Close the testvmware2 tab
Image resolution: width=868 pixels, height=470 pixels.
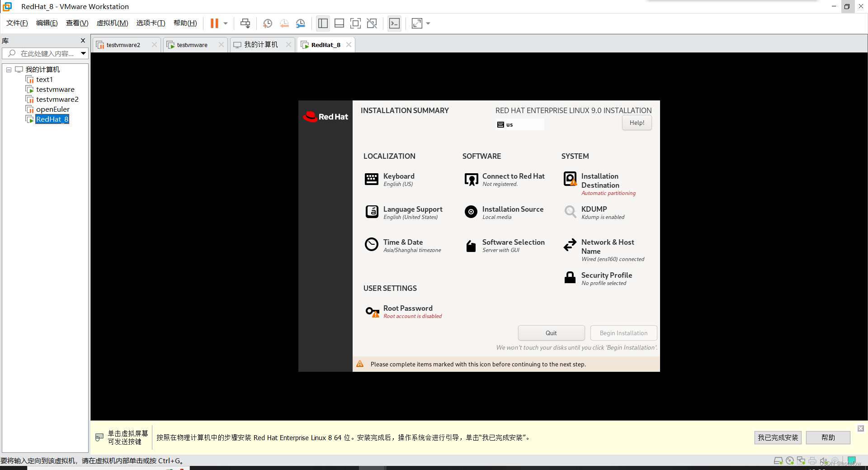pos(154,44)
